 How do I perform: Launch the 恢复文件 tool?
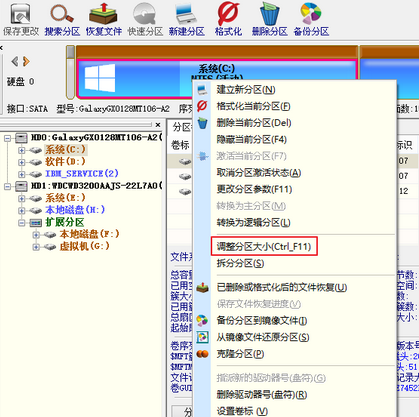[x=104, y=19]
